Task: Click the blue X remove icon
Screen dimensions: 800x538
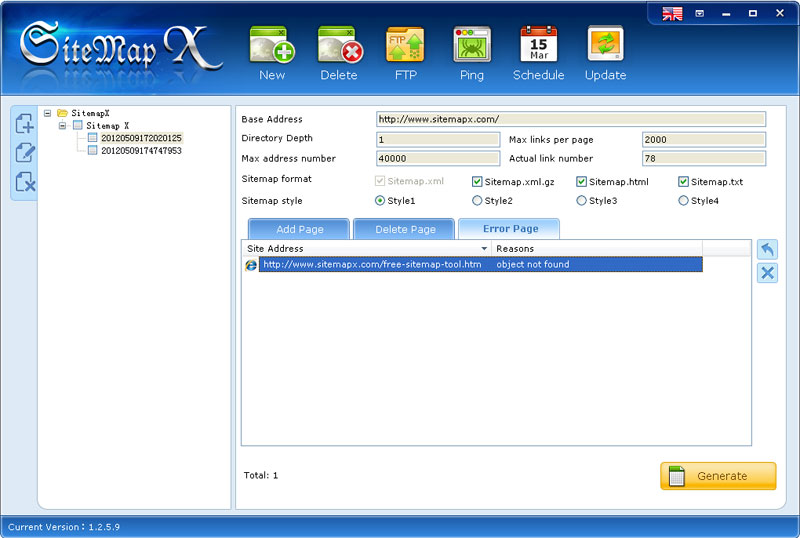Action: pos(767,273)
